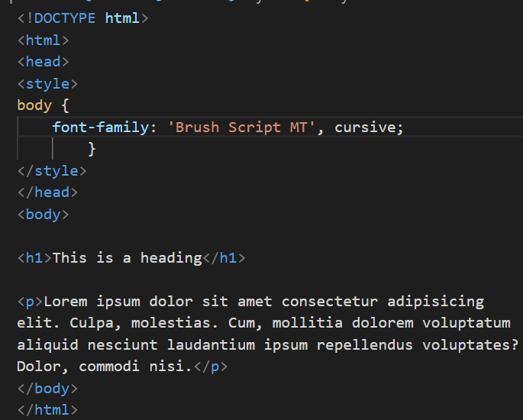The width and height of the screenshot is (523, 420).
Task: Click the closing </body> tag
Action: pos(47,389)
